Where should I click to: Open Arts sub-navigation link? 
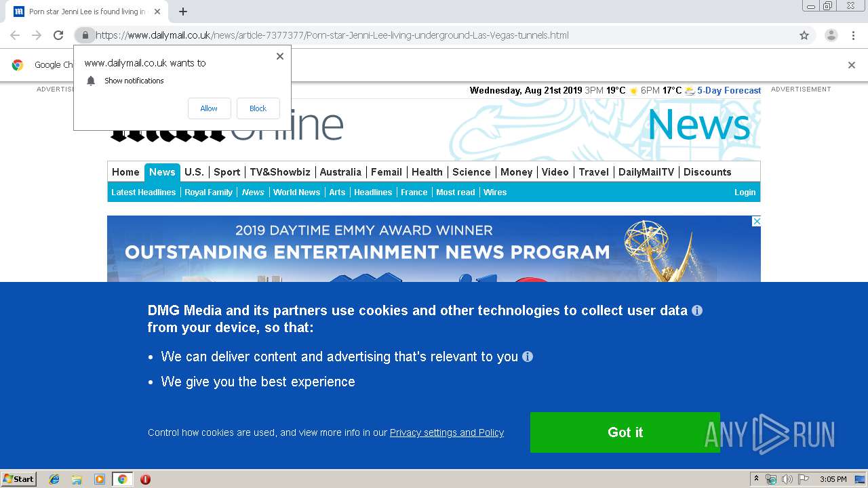point(337,192)
